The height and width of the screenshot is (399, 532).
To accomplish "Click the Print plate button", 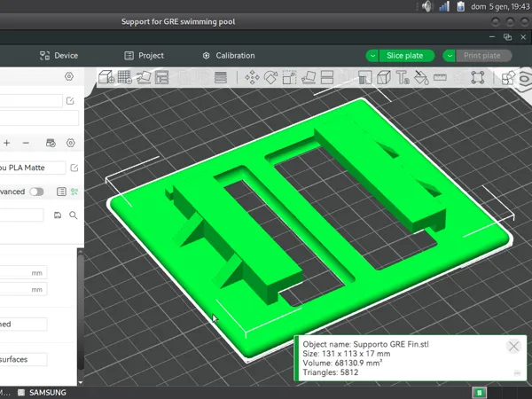I will tap(483, 56).
